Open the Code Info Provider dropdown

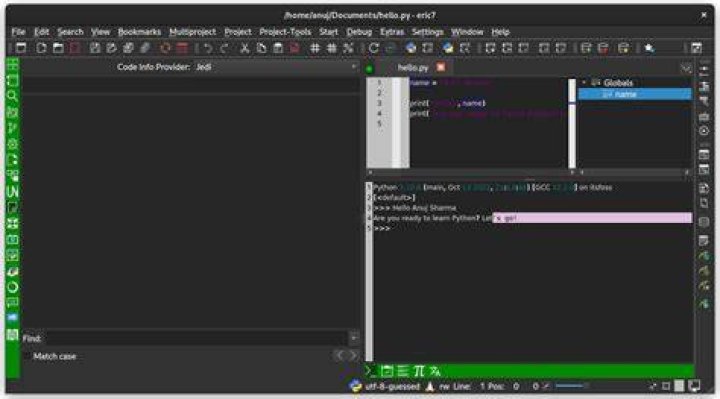[276, 67]
